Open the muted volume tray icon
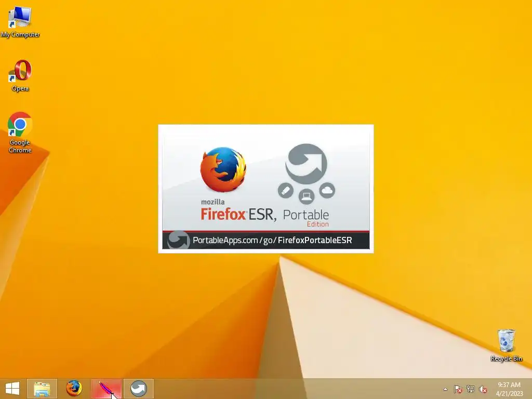The height and width of the screenshot is (399, 532). 483,389
